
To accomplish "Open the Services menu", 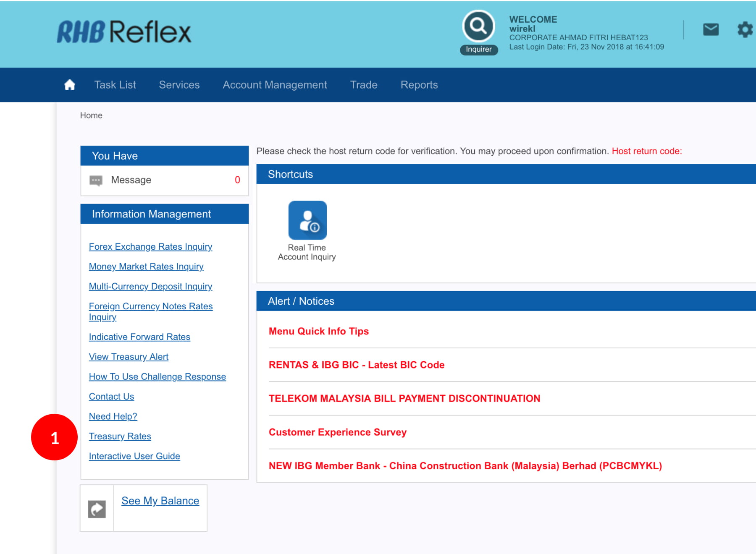I will [x=179, y=85].
